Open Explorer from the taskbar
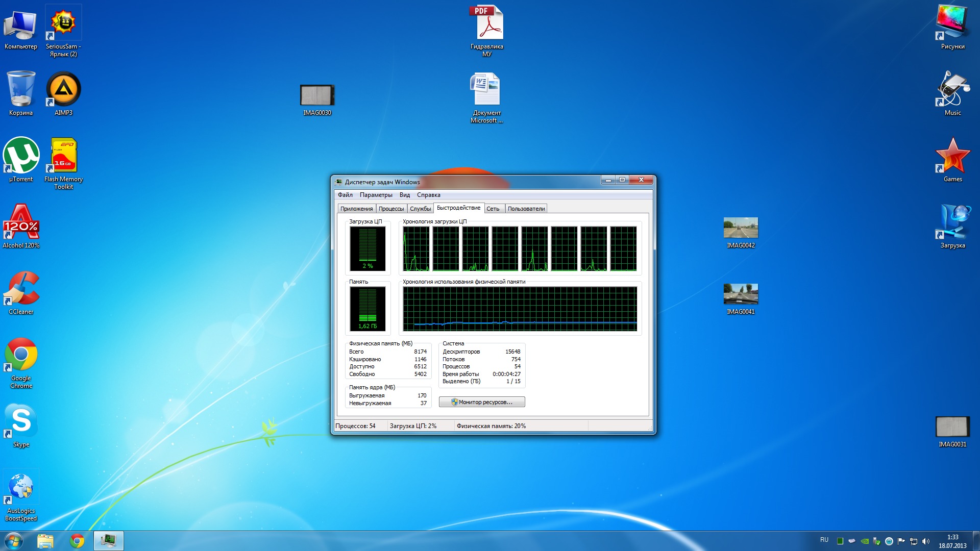The image size is (980, 551). click(x=45, y=541)
